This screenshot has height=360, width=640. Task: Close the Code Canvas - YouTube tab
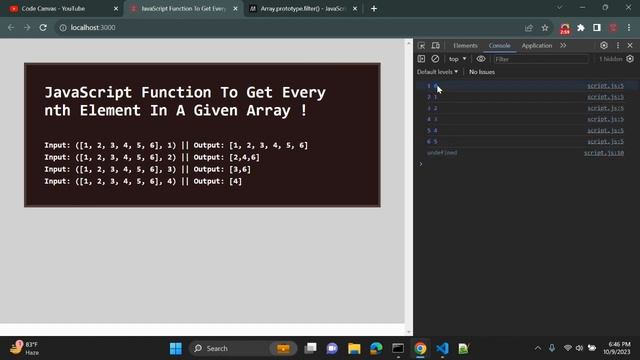116,9
